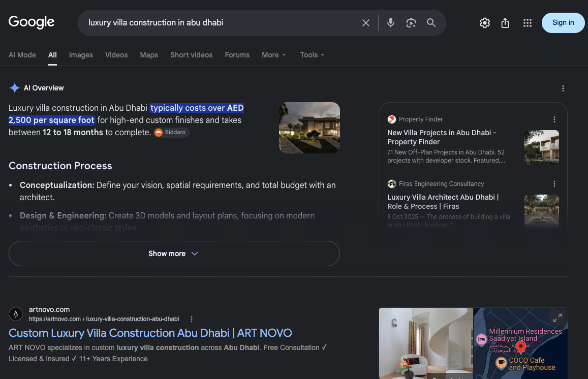Click the Property Finder villa thumbnail
This screenshot has width=588, height=379.
point(542,147)
